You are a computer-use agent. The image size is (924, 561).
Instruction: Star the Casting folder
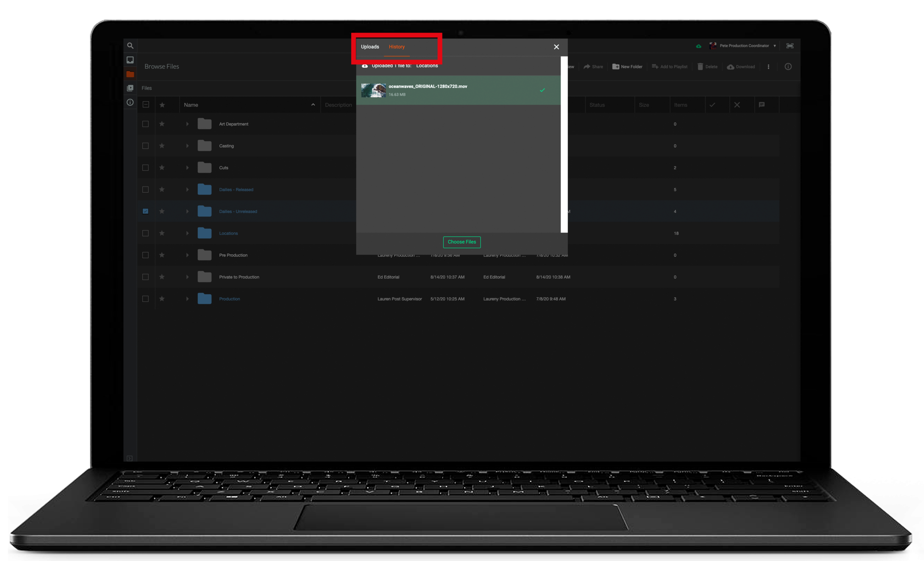(x=162, y=146)
